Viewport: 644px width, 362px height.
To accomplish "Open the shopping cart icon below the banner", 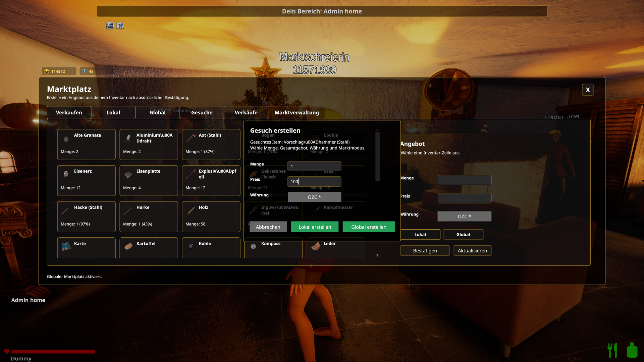I will (120, 25).
